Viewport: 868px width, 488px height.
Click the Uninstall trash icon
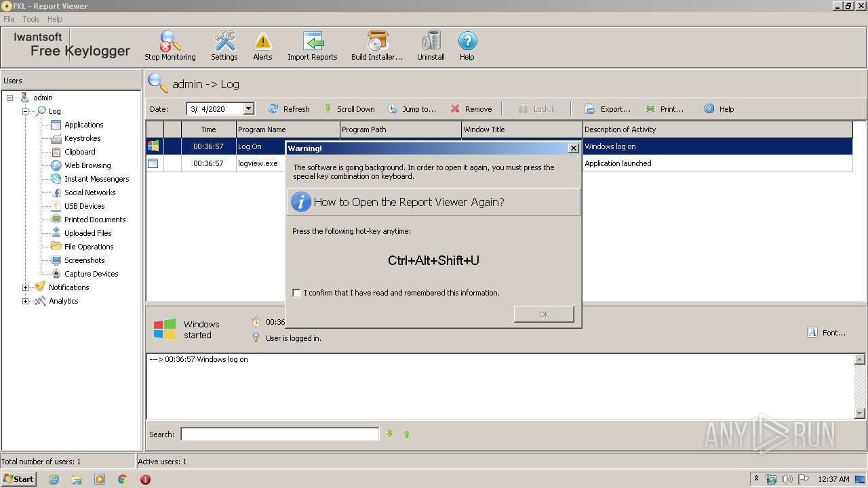click(431, 46)
